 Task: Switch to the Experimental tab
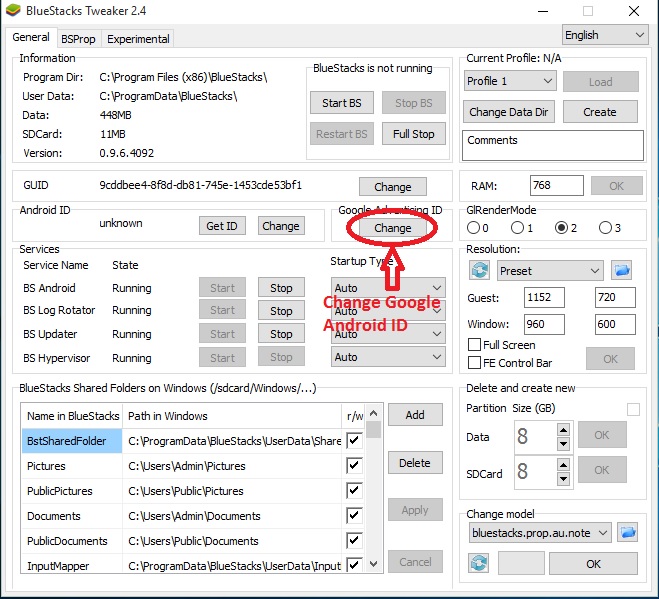pos(138,39)
